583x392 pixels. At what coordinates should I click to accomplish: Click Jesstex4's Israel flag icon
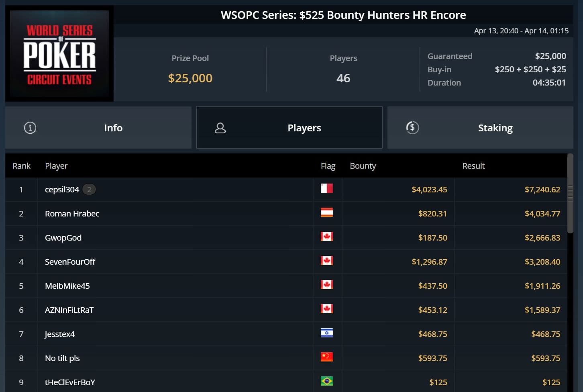[x=326, y=333]
